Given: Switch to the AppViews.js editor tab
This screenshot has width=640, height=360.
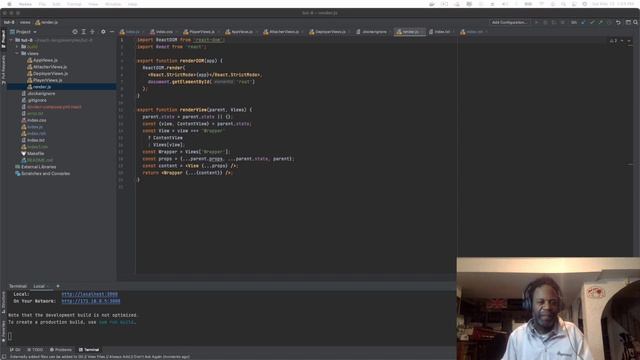Looking at the screenshot, I should (241, 32).
